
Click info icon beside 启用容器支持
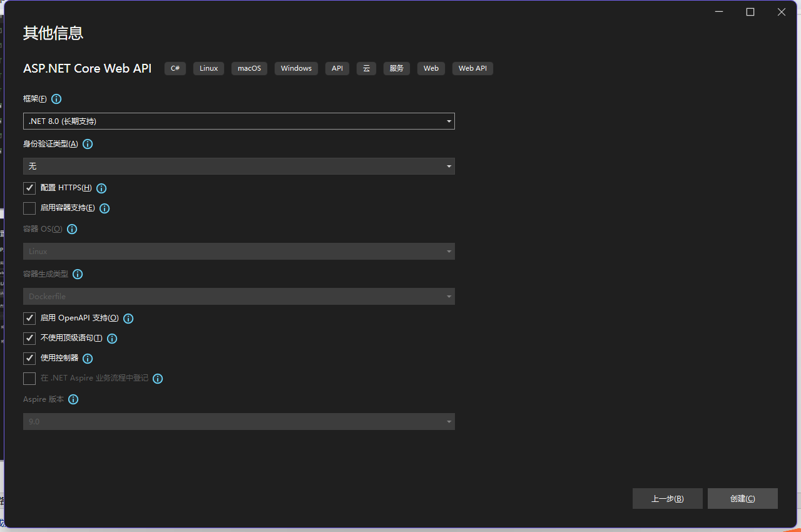105,208
